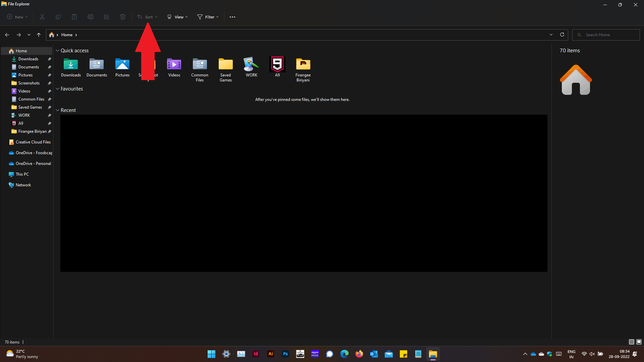Click the Copy icon in toolbar
This screenshot has height=362, width=644.
[58, 17]
